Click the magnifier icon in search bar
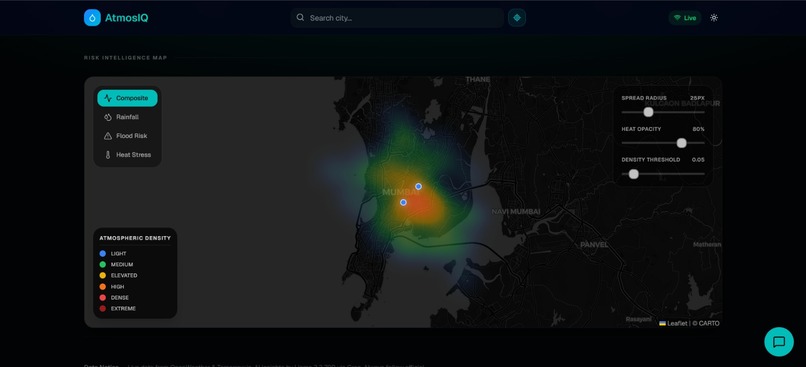This screenshot has width=806, height=367. tap(300, 17)
